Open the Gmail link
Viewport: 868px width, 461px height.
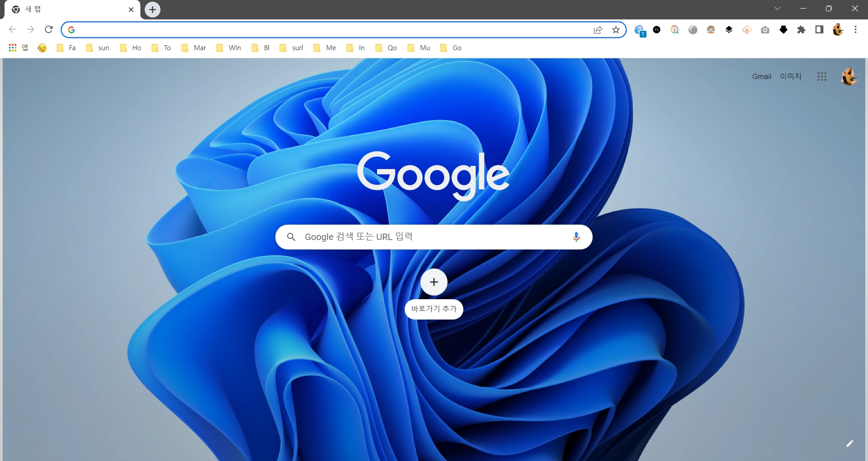761,76
